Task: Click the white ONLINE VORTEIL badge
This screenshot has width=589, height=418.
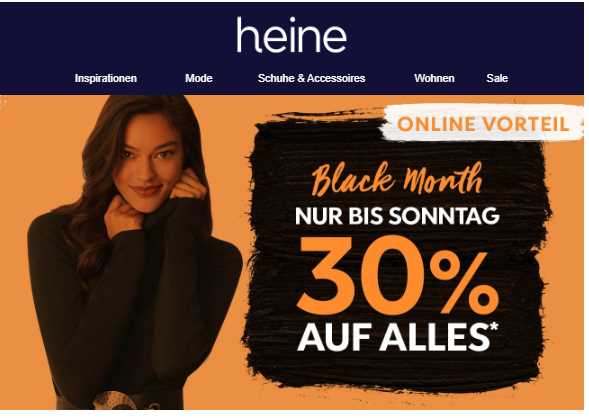Action: click(x=483, y=124)
